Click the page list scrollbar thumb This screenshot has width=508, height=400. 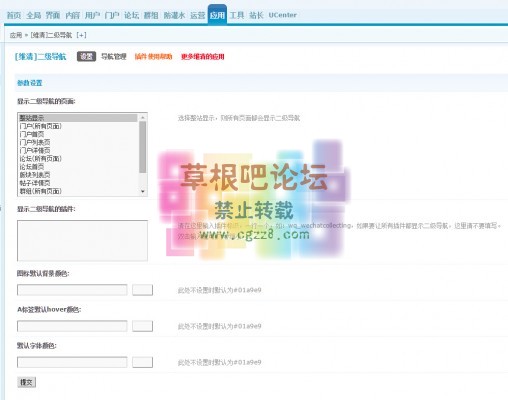click(143, 147)
